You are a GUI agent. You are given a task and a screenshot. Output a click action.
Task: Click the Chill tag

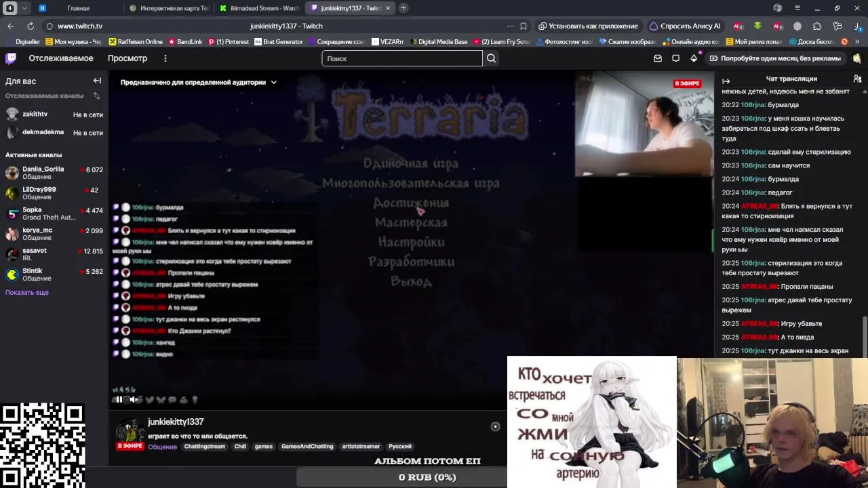click(x=240, y=447)
